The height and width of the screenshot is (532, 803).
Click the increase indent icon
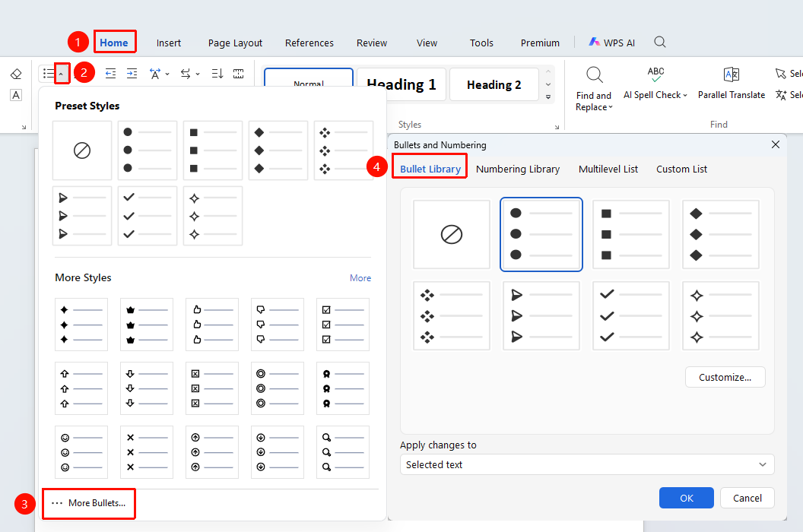(x=132, y=74)
